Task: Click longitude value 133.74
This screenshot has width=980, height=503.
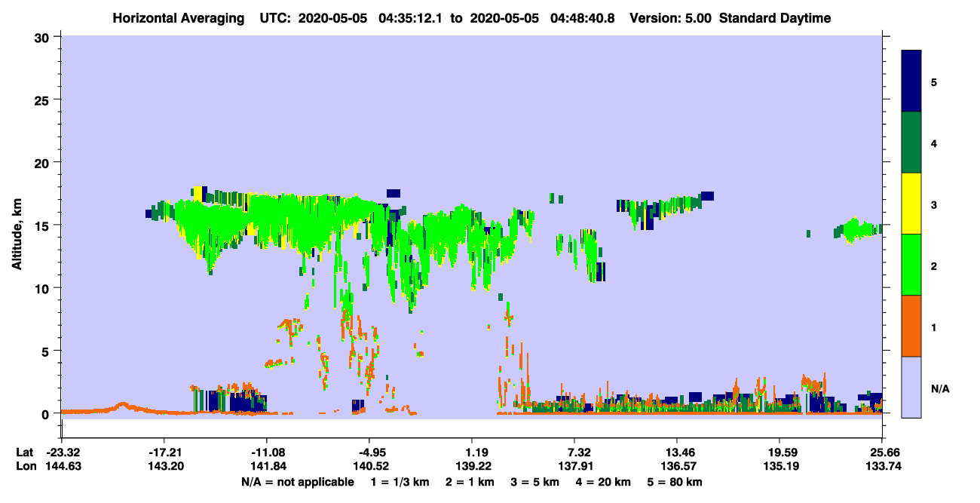Action: pyautogui.click(x=882, y=466)
